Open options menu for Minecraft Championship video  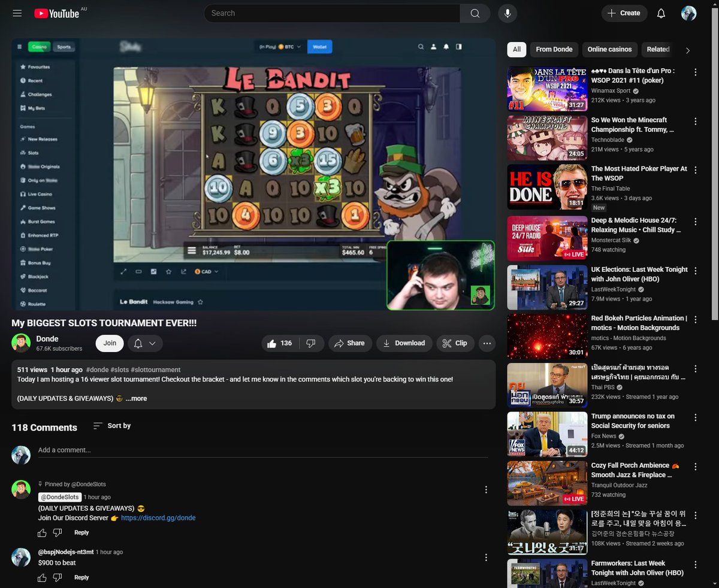pos(695,121)
